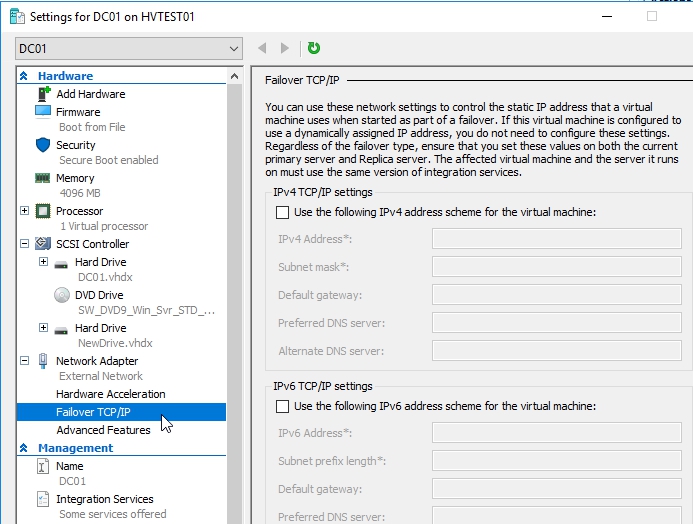Click the Integration Services icon
Screen dimensions: 693x524
pos(43,499)
